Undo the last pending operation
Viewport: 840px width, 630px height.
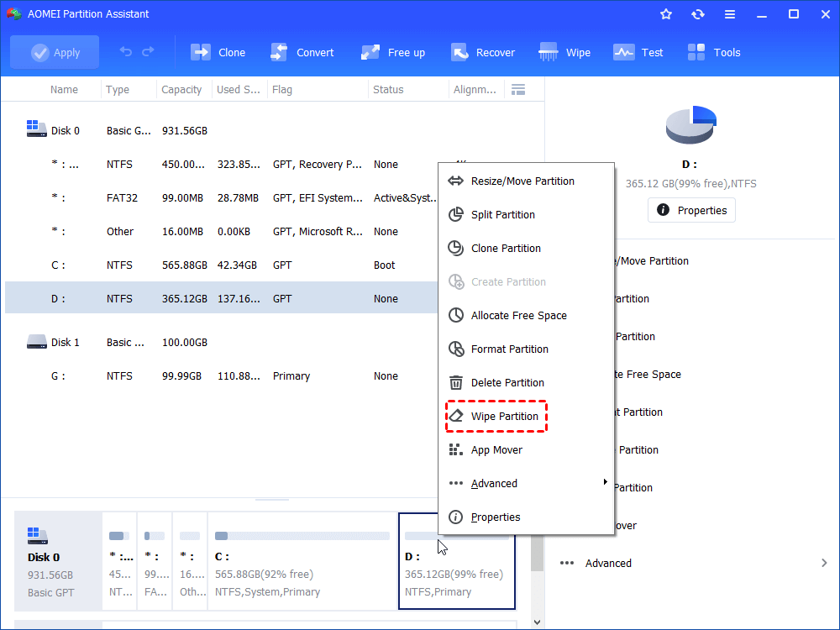(126, 52)
